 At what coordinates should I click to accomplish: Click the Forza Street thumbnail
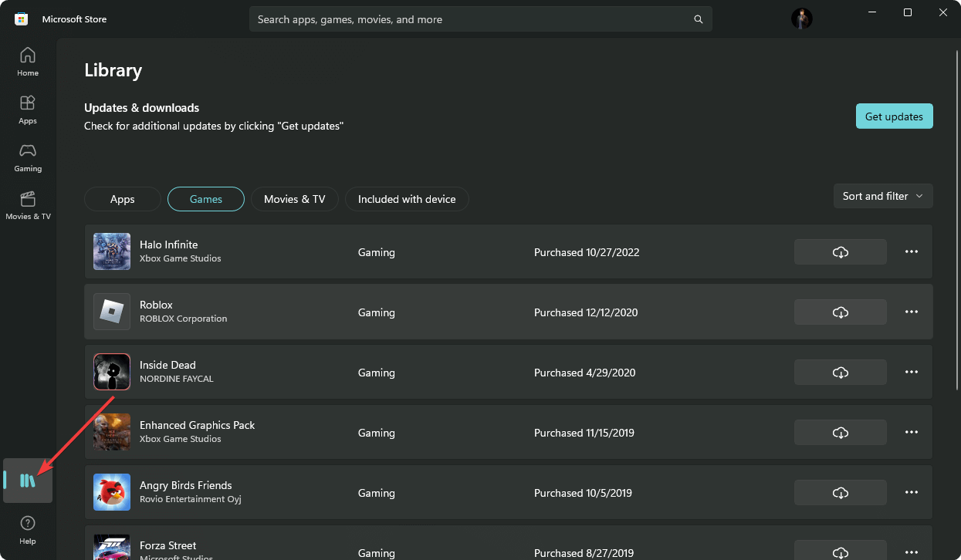pos(112,547)
